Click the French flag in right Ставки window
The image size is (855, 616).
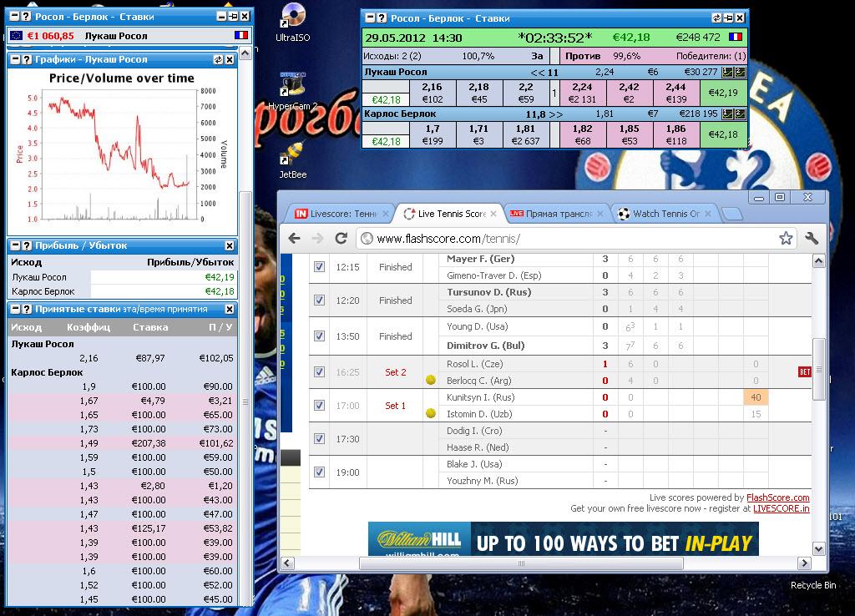pos(736,37)
